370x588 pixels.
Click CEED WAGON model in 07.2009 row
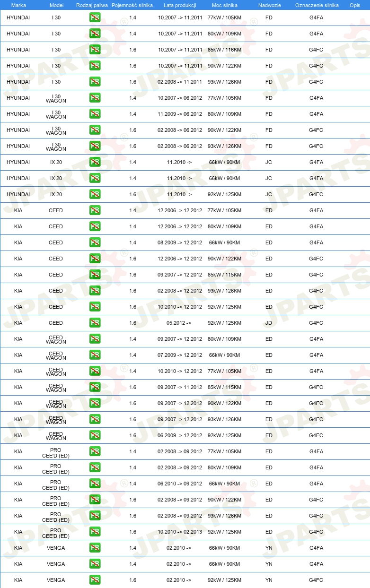56,356
